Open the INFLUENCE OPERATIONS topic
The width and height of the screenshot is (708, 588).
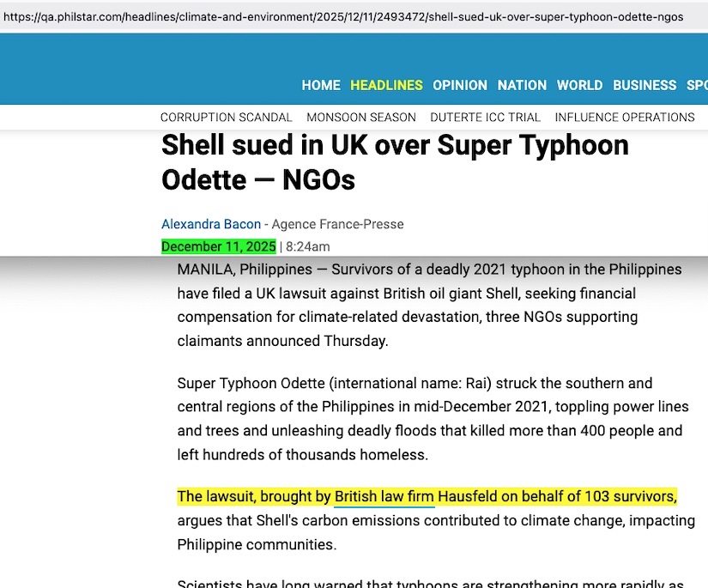click(x=625, y=118)
